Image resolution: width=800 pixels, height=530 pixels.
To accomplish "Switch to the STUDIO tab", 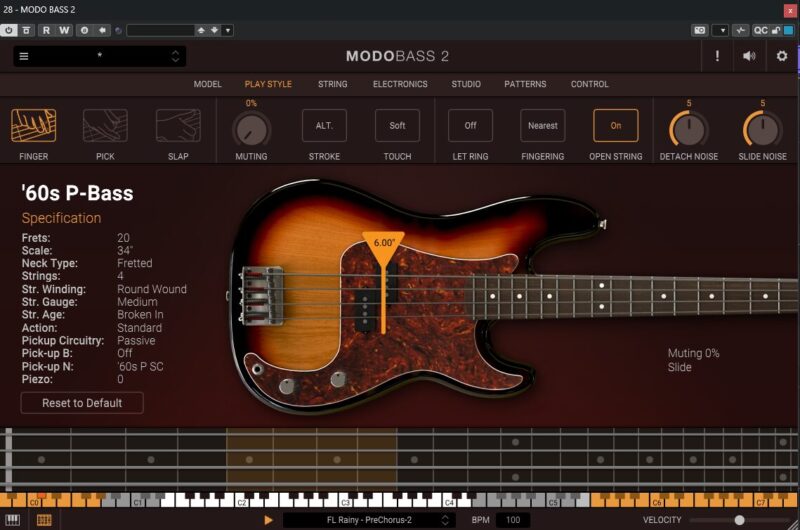I will (x=466, y=84).
